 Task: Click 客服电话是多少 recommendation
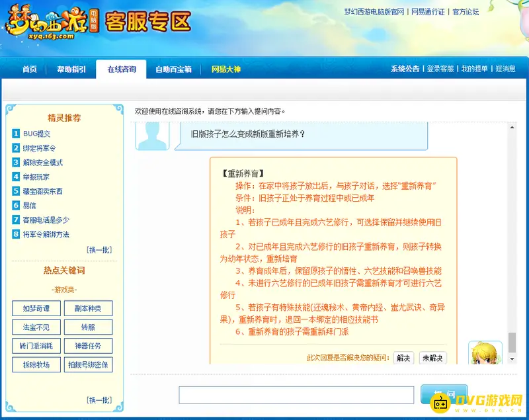(46, 220)
